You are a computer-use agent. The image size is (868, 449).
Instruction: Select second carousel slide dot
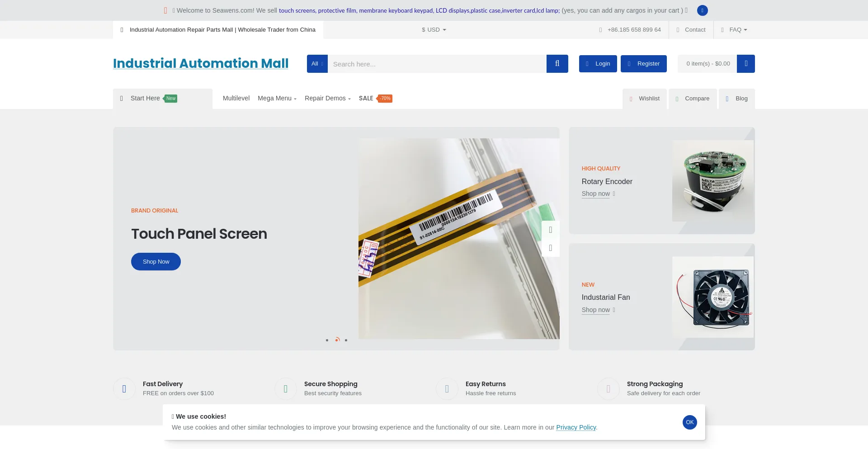pyautogui.click(x=337, y=340)
